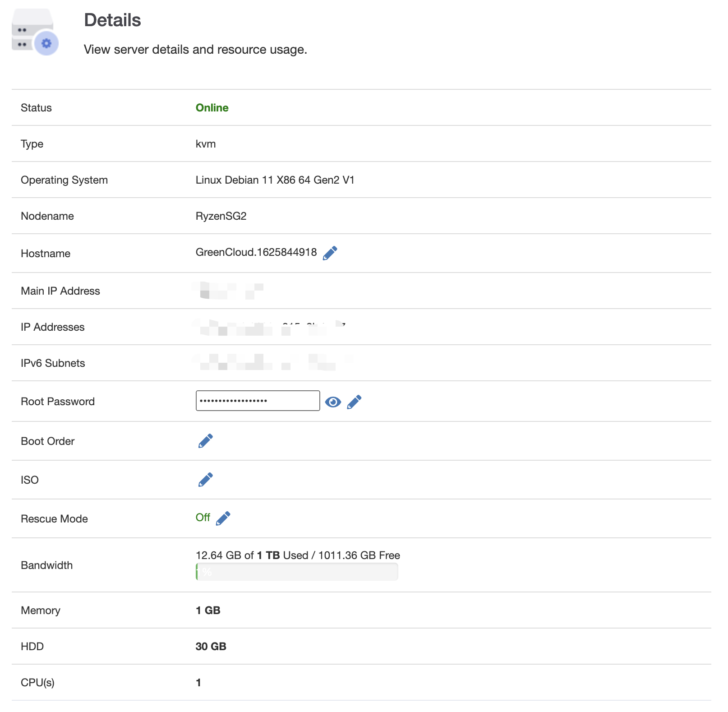
Task: Click the Rescue Mode Off status
Action: pos(203,518)
